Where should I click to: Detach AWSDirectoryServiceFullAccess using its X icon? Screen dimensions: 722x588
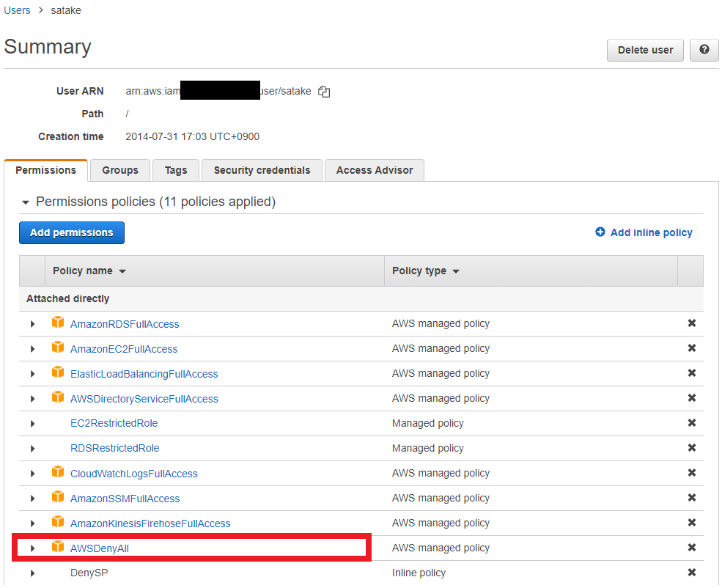[692, 398]
